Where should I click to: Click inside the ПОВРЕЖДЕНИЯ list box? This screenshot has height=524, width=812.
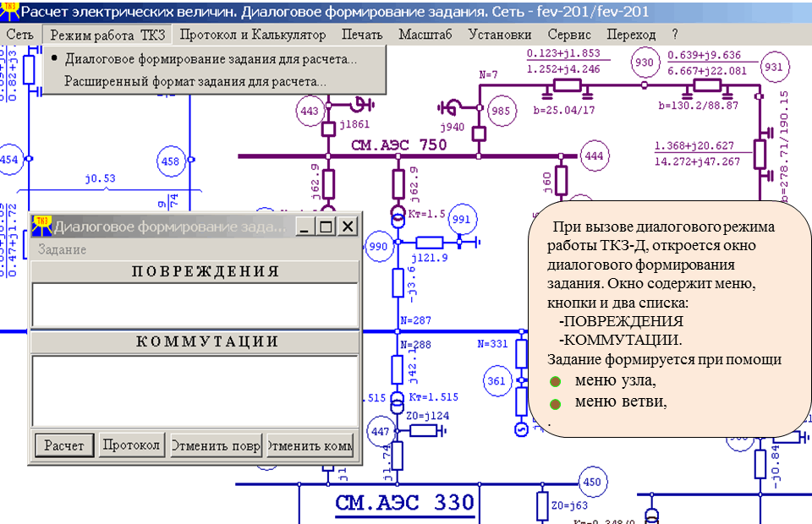click(x=195, y=305)
